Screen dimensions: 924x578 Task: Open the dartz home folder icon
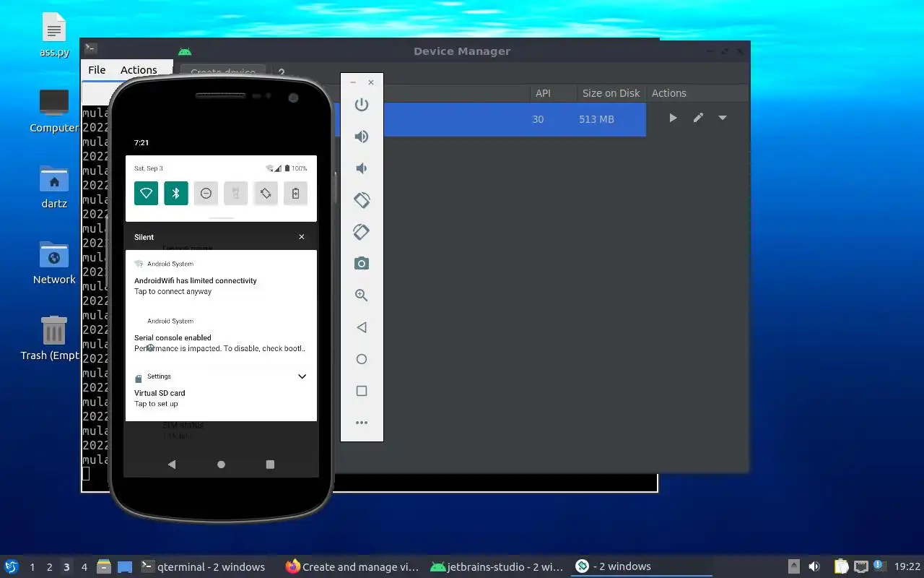tap(54, 188)
